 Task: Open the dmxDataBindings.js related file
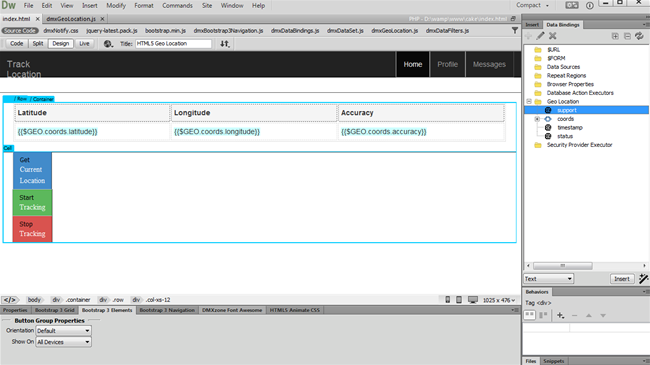295,31
